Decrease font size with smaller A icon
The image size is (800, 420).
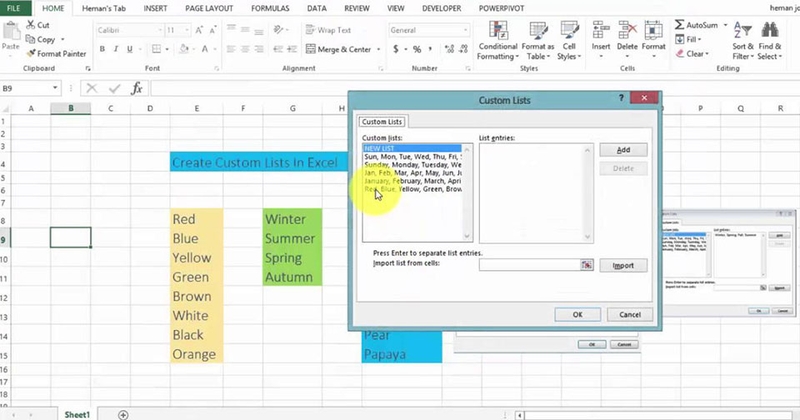pyautogui.click(x=213, y=30)
